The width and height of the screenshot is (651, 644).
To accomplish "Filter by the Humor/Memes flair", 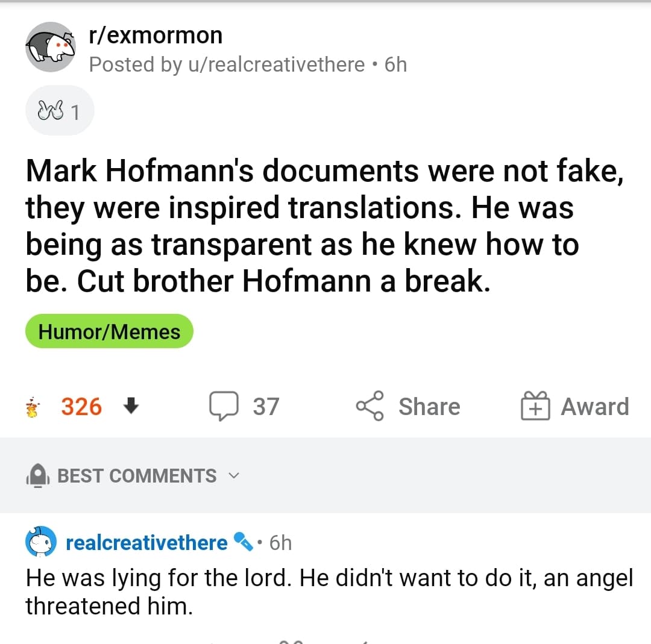I will (109, 332).
